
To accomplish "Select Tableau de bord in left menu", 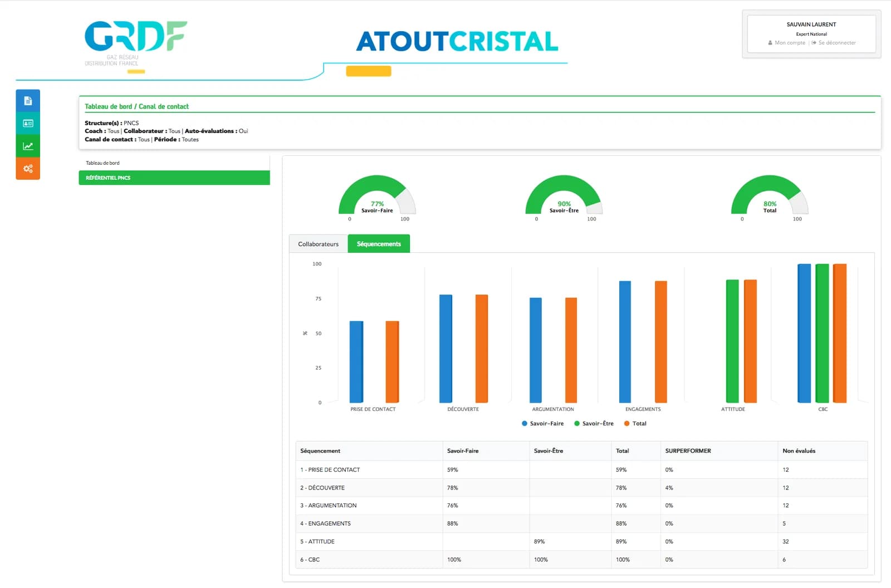I will click(102, 163).
